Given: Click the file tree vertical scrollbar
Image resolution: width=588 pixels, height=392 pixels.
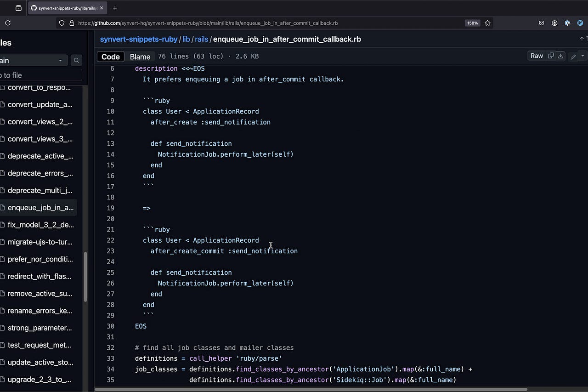Looking at the screenshot, I should coord(85,277).
